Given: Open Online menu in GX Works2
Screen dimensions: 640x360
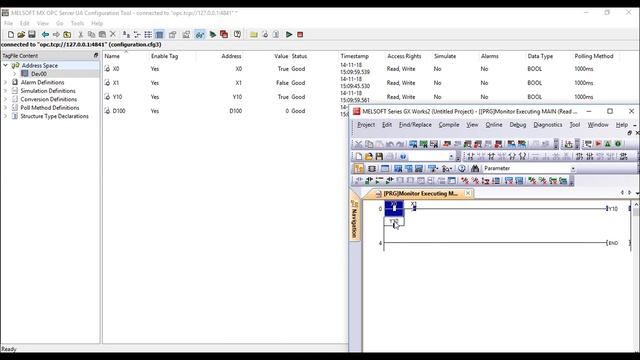Looking at the screenshot, I should [494, 125].
